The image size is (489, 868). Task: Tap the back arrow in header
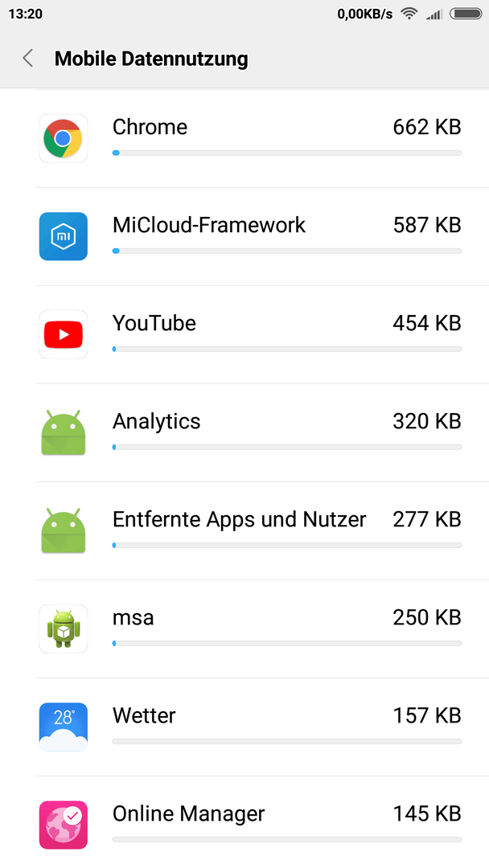click(x=27, y=58)
